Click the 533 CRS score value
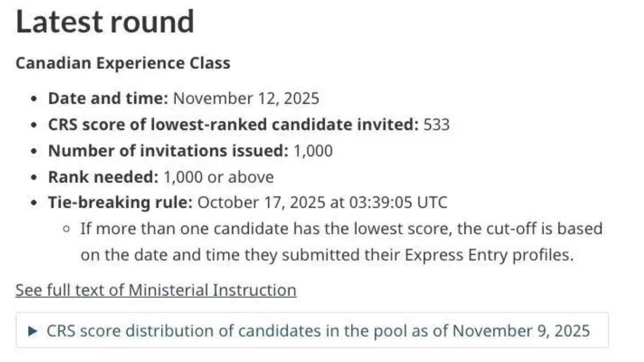The height and width of the screenshot is (362, 644). 436,125
